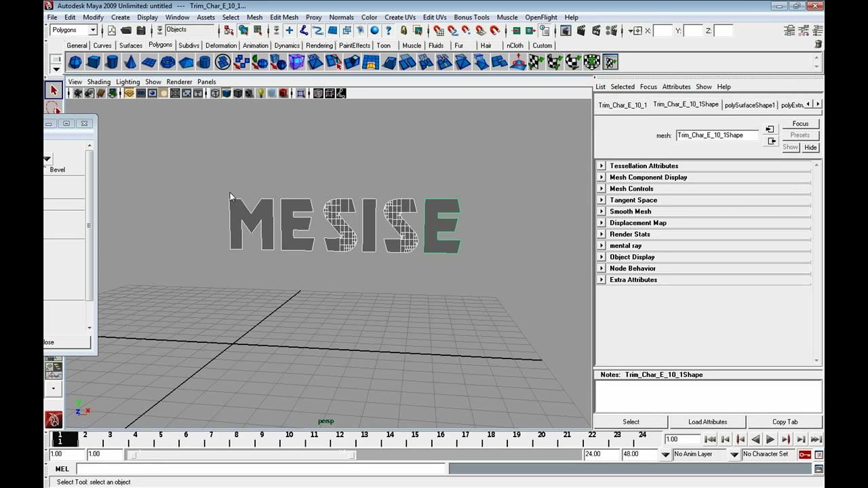Create a polygon pipe from the shelf
The height and width of the screenshot is (488, 868).
[x=204, y=62]
